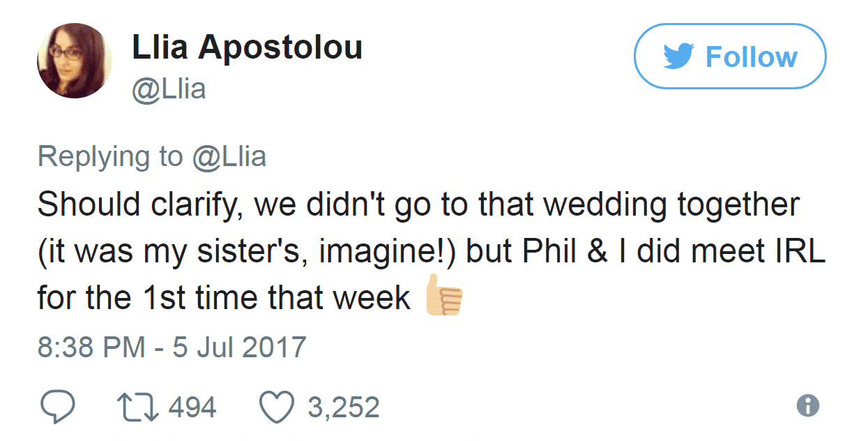Screen dimensions: 868x441
Task: Follow Llia Apostolou
Action: 730,57
